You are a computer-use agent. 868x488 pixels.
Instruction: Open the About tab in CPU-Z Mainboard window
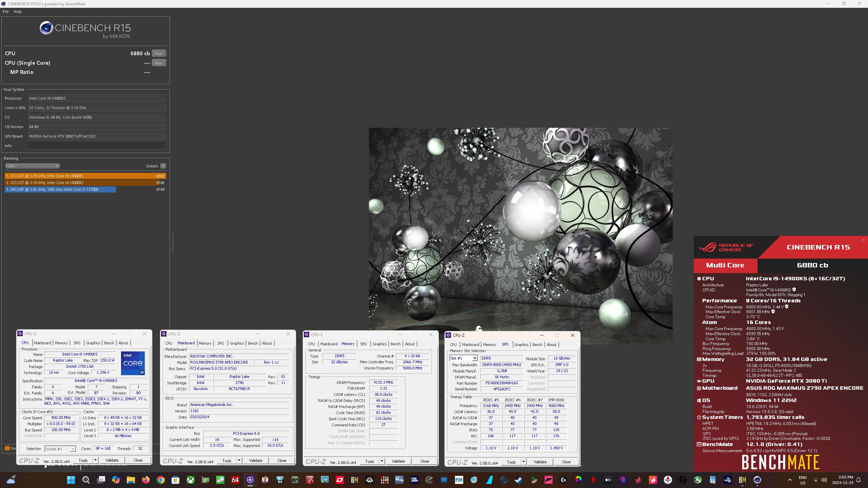[267, 343]
